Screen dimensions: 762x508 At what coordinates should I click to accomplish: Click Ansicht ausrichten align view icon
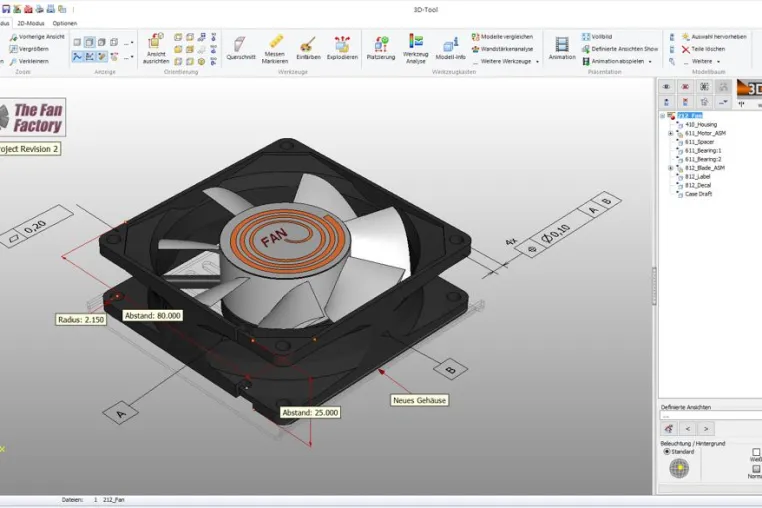[x=156, y=49]
